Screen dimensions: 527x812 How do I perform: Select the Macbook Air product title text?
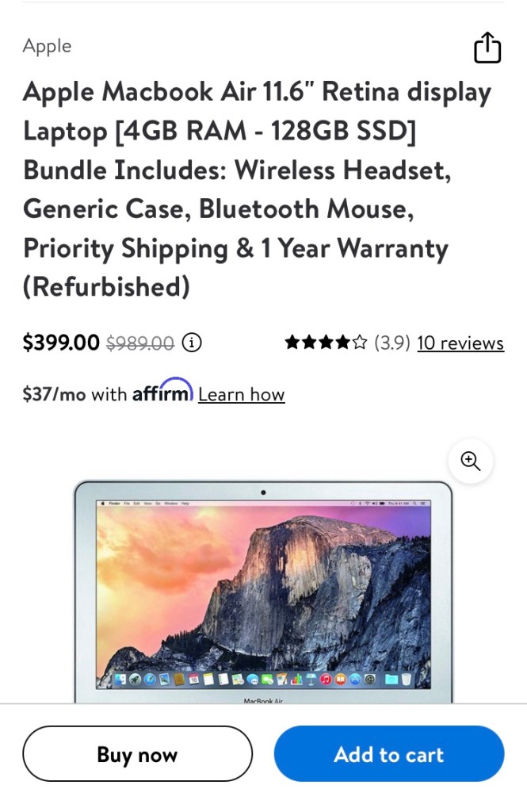(258, 189)
